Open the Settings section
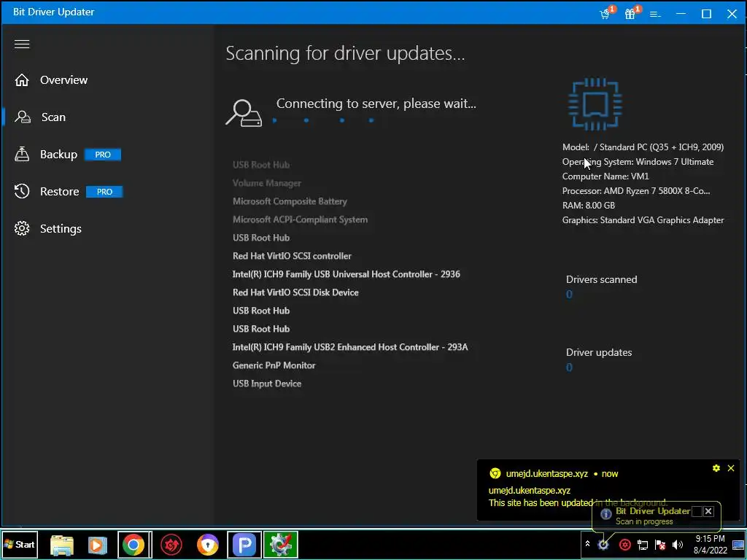 [x=61, y=229]
